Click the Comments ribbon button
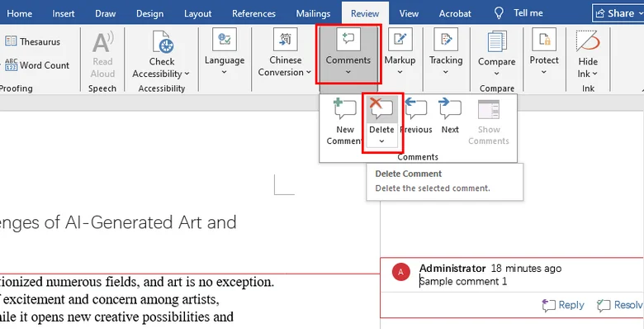Viewport: 644px width, 329px height. 348,54
